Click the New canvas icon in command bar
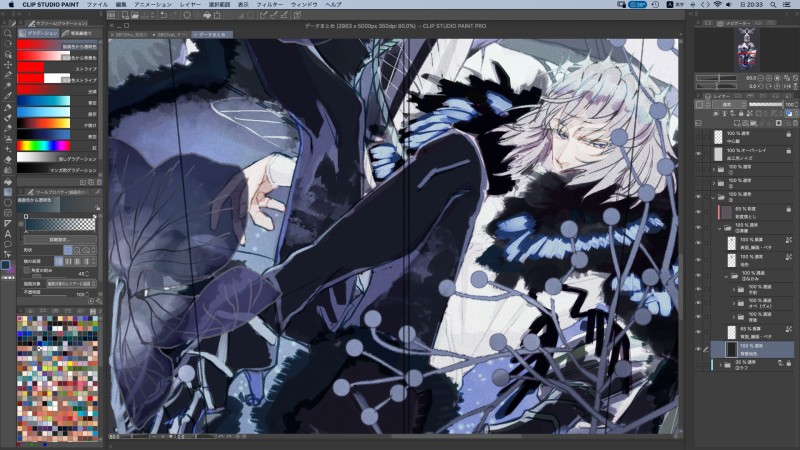This screenshot has width=800, height=450. click(124, 15)
